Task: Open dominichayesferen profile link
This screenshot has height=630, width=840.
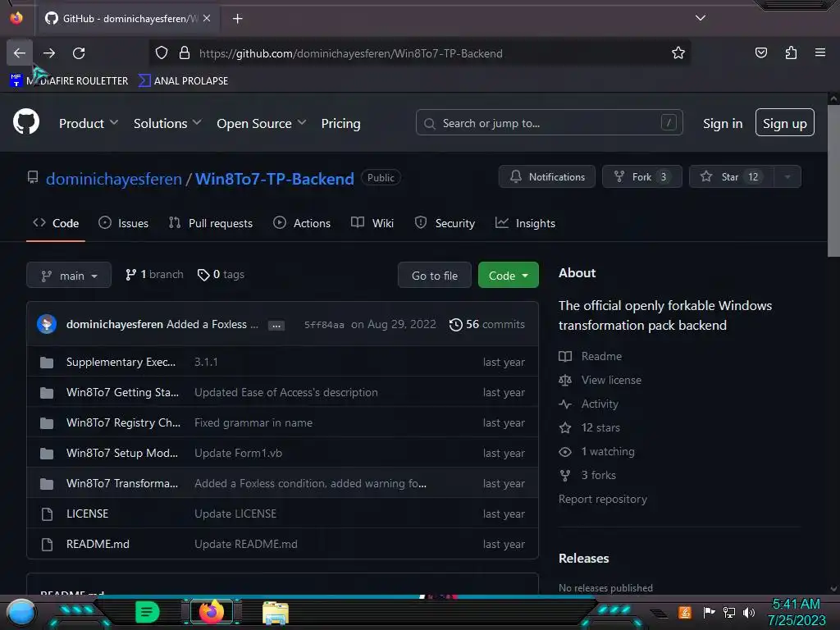Action: (x=113, y=179)
